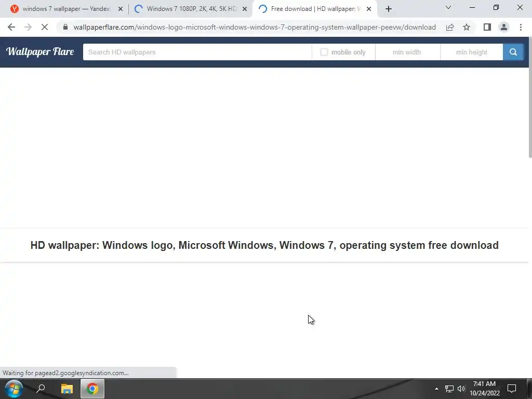Switch to Windows 7 1080P, 2K, 4K tab
This screenshot has height=399, width=532.
click(192, 9)
